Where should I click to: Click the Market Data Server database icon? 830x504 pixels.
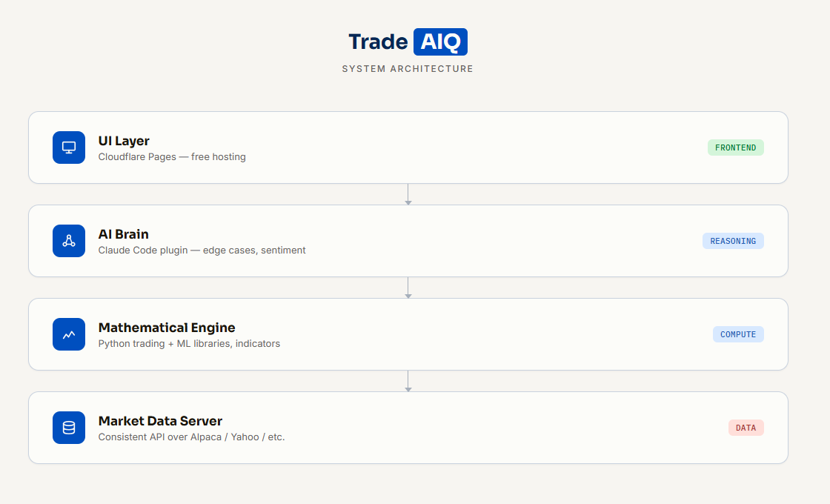click(69, 428)
